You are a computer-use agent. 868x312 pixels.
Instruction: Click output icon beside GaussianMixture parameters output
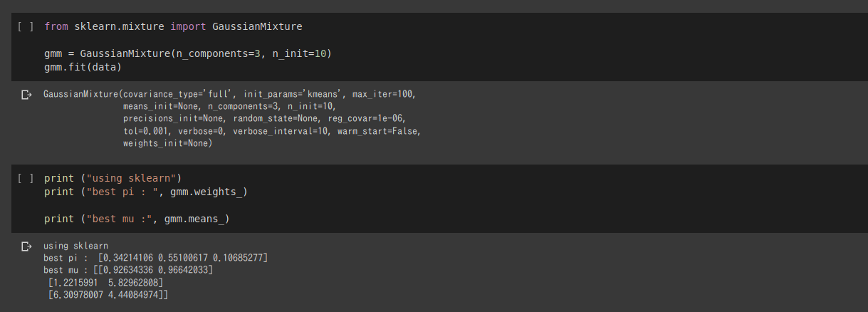26,94
